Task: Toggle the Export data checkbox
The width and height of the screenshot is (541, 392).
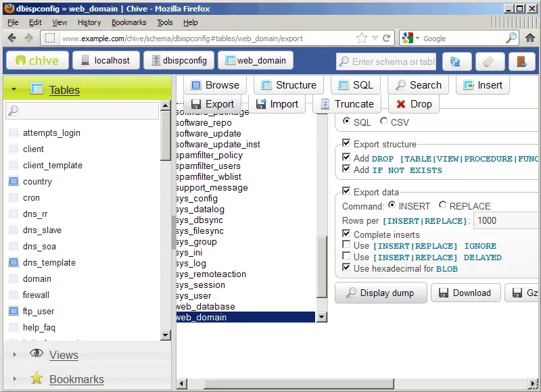Action: 346,191
